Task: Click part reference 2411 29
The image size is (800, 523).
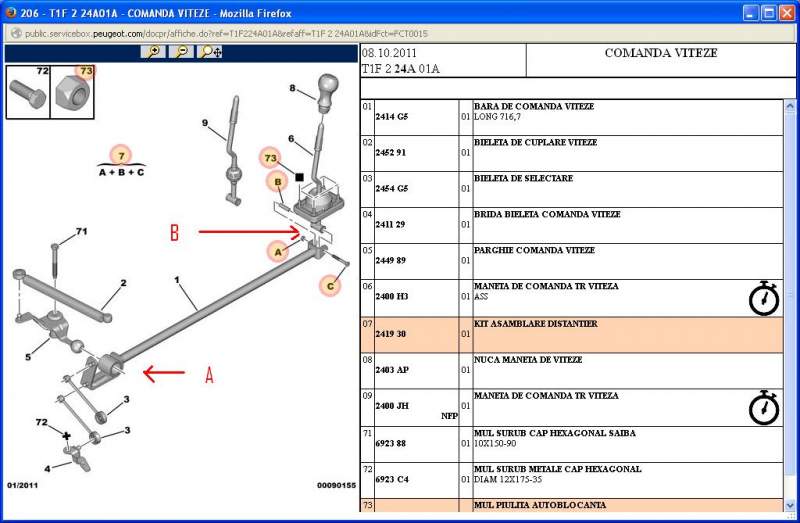Action: (390, 225)
